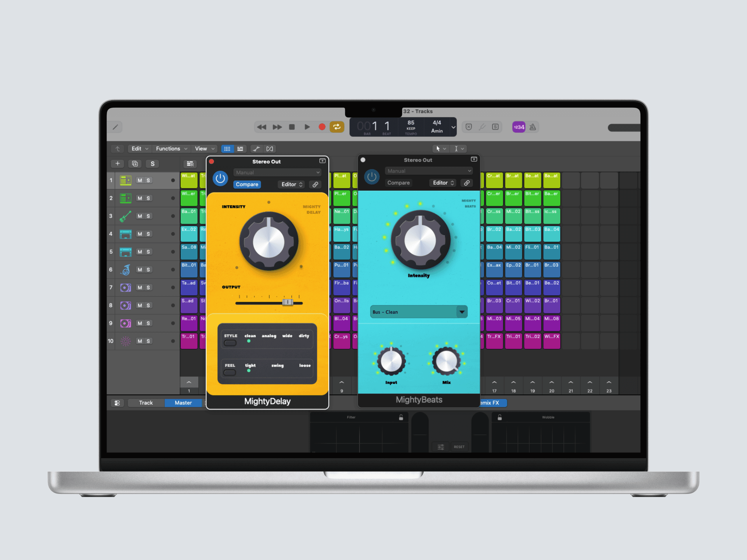This screenshot has height=560, width=747.
Task: Click the add track plus button
Action: [x=117, y=164]
